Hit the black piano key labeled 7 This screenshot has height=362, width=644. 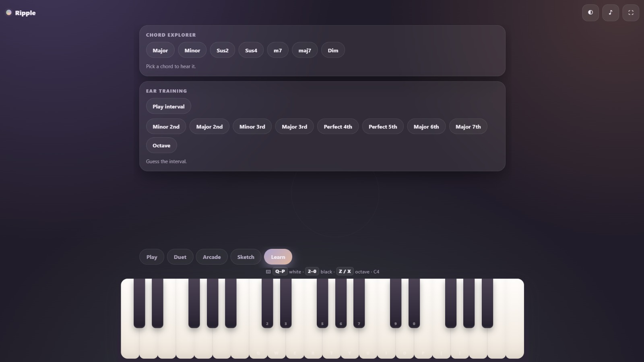click(359, 303)
